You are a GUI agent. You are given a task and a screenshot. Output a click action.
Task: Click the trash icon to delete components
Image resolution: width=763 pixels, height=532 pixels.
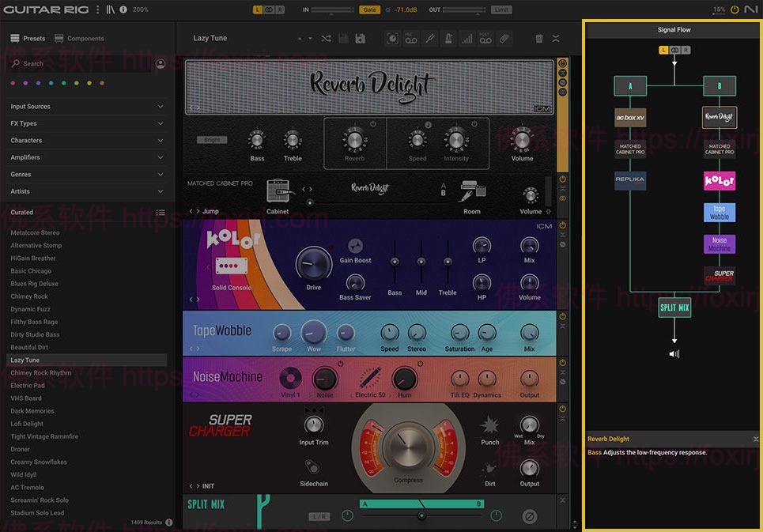point(539,39)
